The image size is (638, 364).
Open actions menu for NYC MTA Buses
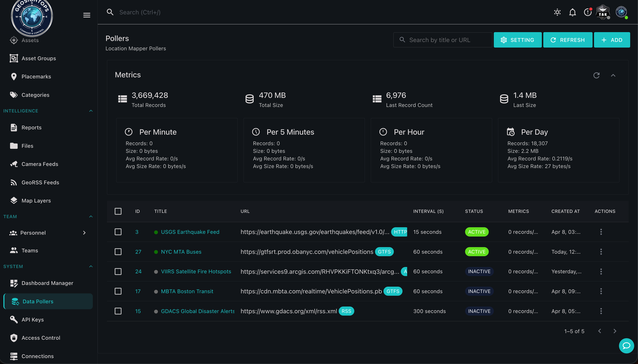[x=601, y=252]
